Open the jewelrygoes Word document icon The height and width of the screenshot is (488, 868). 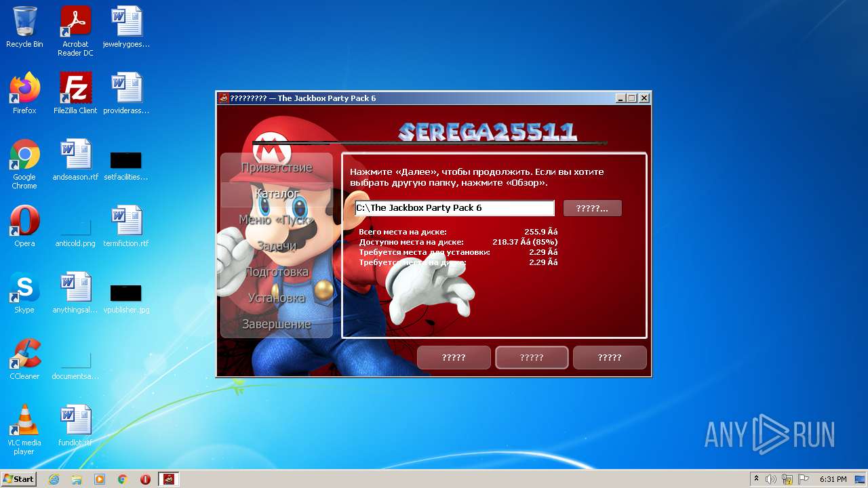[126, 27]
